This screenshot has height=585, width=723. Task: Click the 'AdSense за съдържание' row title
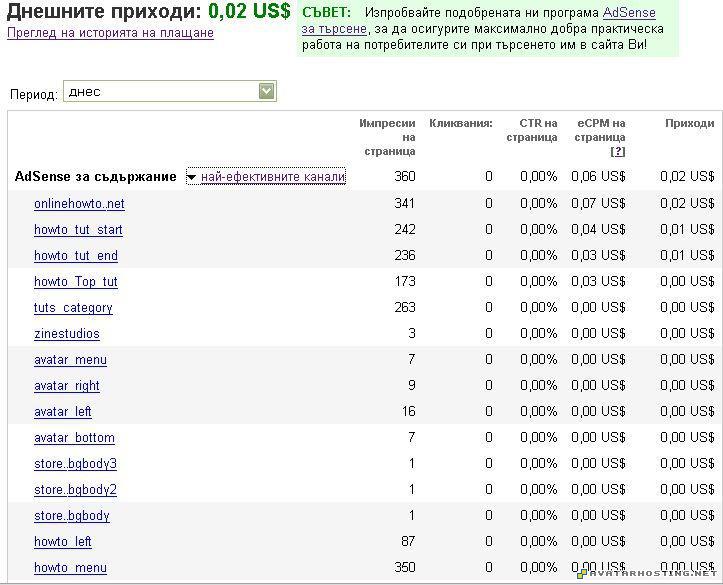click(x=95, y=177)
